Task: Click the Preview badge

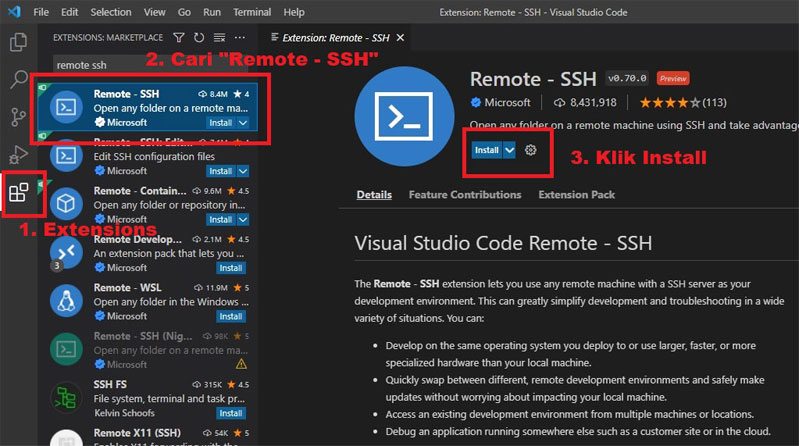Action: (673, 78)
